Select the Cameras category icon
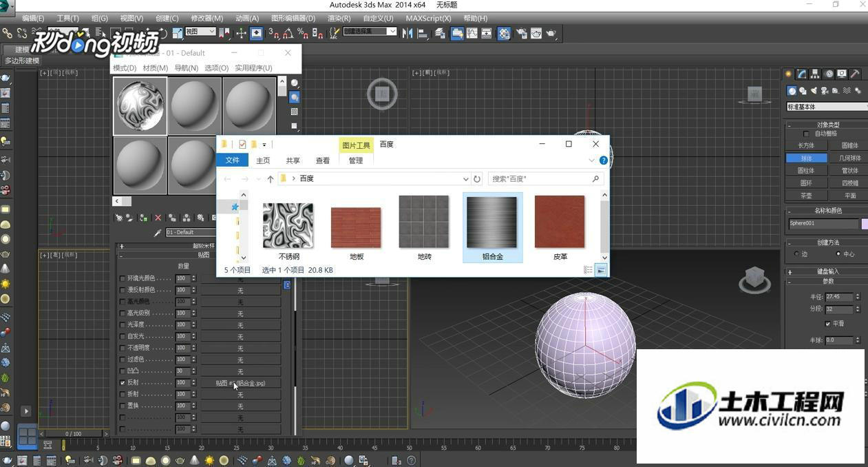 pyautogui.click(x=825, y=91)
